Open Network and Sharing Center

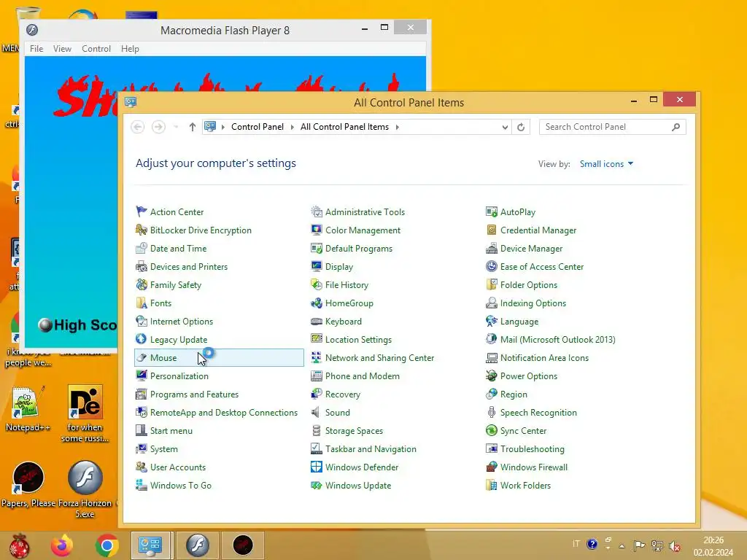(379, 357)
